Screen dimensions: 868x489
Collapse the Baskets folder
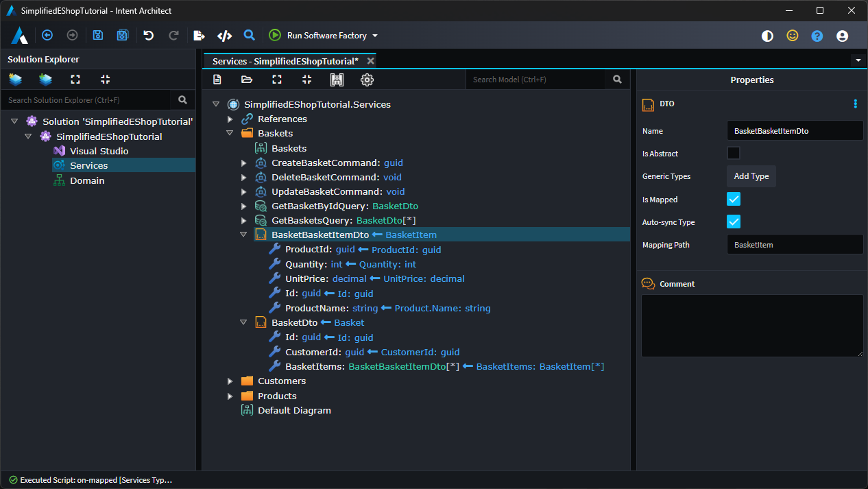(230, 134)
